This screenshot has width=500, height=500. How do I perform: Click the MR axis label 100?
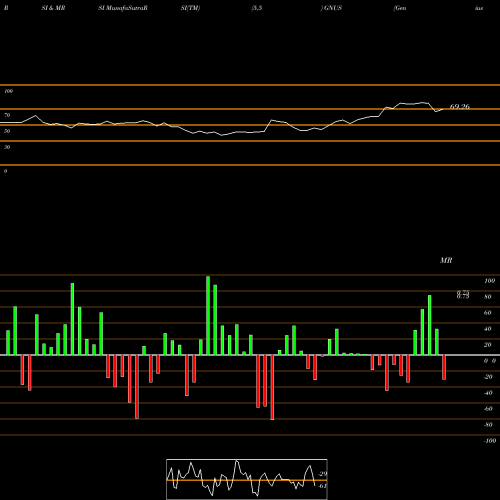pyautogui.click(x=489, y=281)
